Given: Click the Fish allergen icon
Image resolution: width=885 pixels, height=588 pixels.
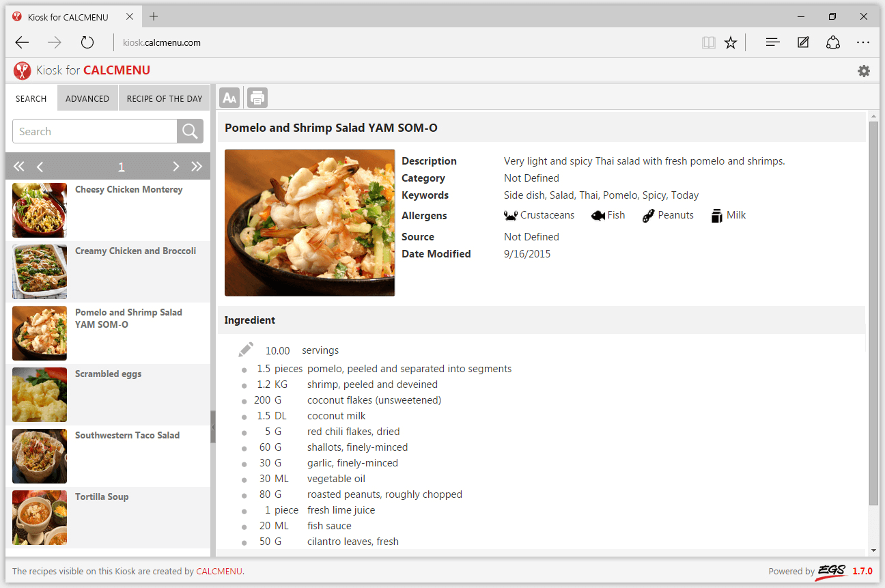Looking at the screenshot, I should click(x=598, y=214).
